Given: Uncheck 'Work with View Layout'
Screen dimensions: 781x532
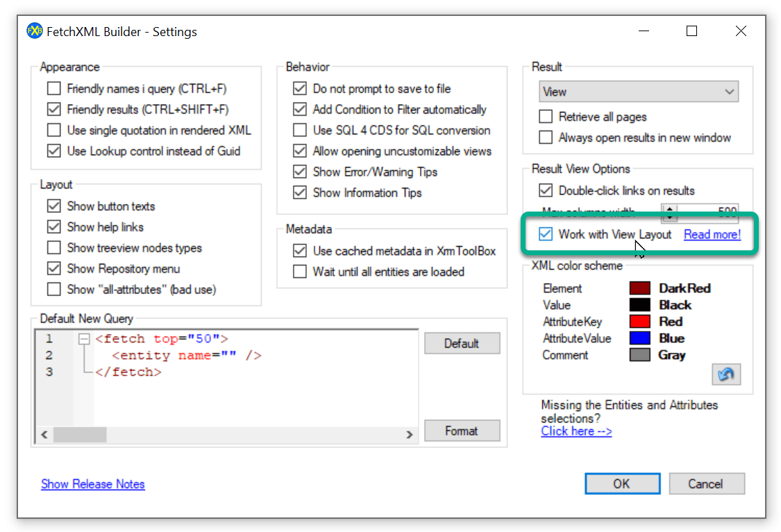Looking at the screenshot, I should point(546,234).
